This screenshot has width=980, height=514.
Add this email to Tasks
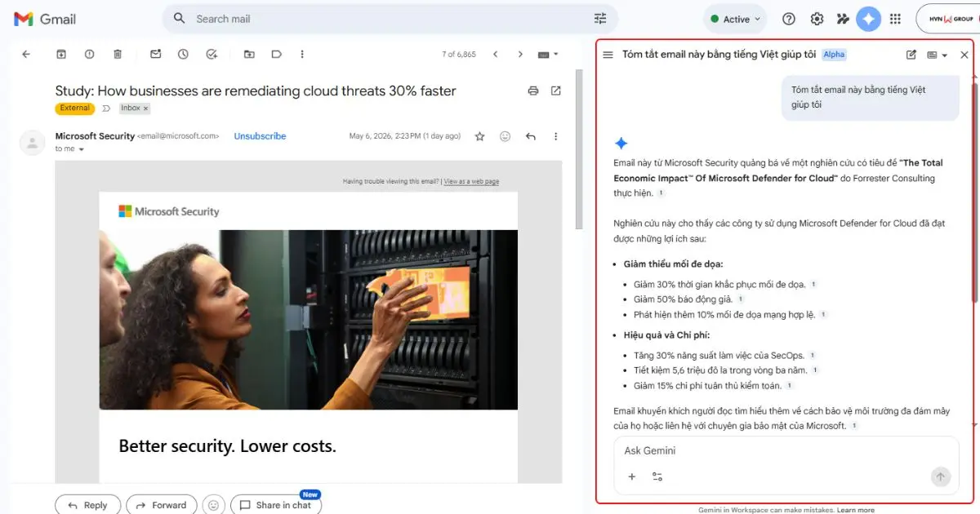pos(212,55)
